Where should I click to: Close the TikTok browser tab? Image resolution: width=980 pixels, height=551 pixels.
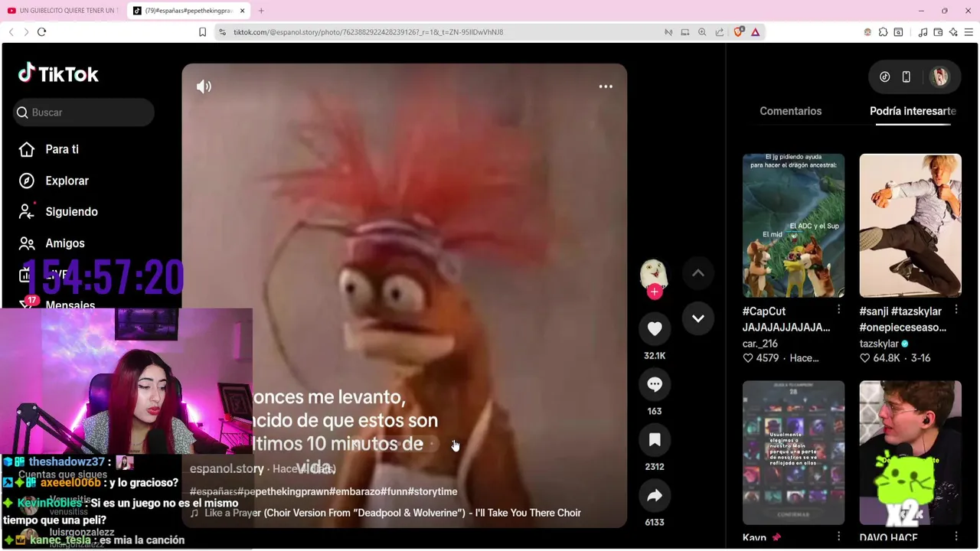coord(243,11)
